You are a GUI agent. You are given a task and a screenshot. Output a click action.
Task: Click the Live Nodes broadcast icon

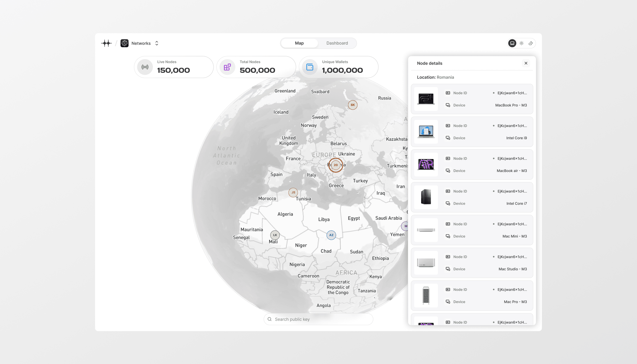coord(145,67)
